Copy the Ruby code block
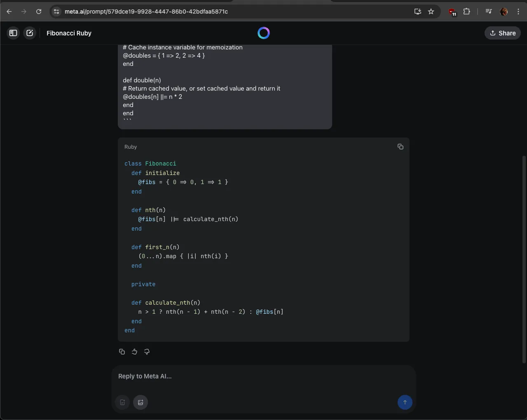 pos(400,147)
